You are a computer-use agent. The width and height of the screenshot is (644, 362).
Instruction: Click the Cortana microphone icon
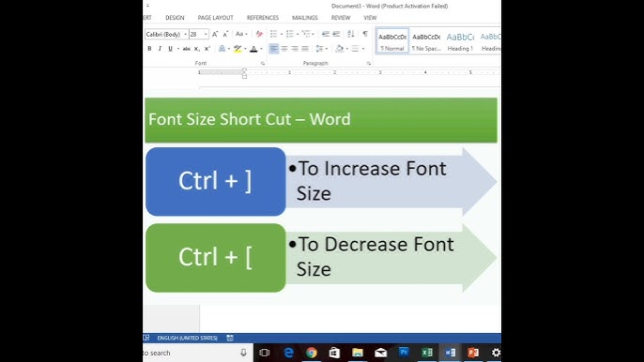click(x=243, y=353)
